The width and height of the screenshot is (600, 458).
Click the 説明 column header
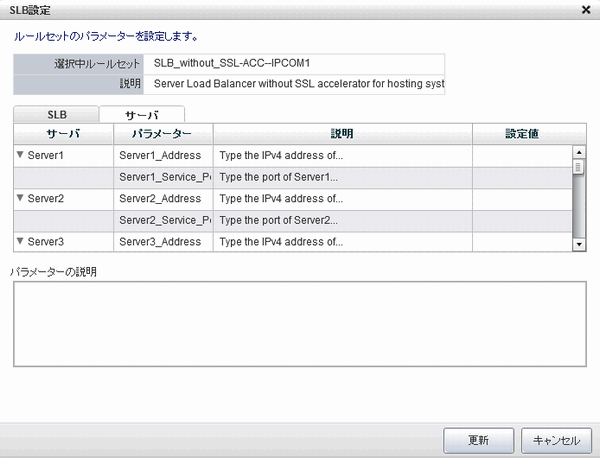[342, 134]
